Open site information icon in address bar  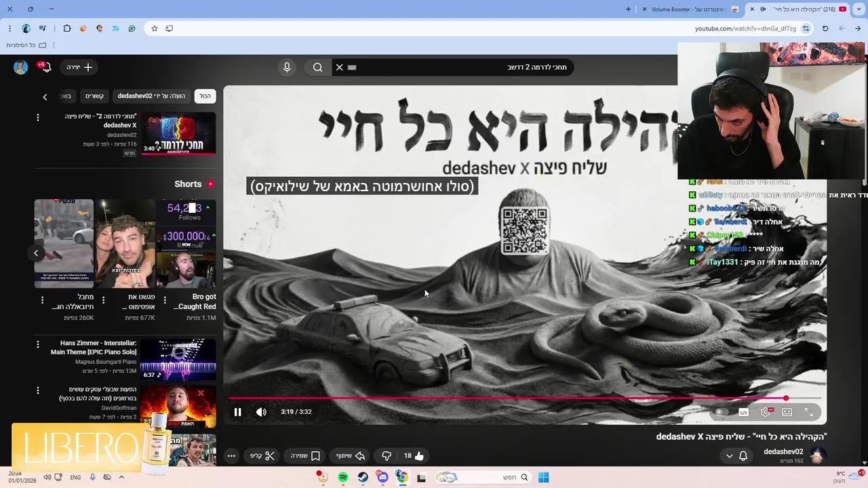[x=806, y=28]
